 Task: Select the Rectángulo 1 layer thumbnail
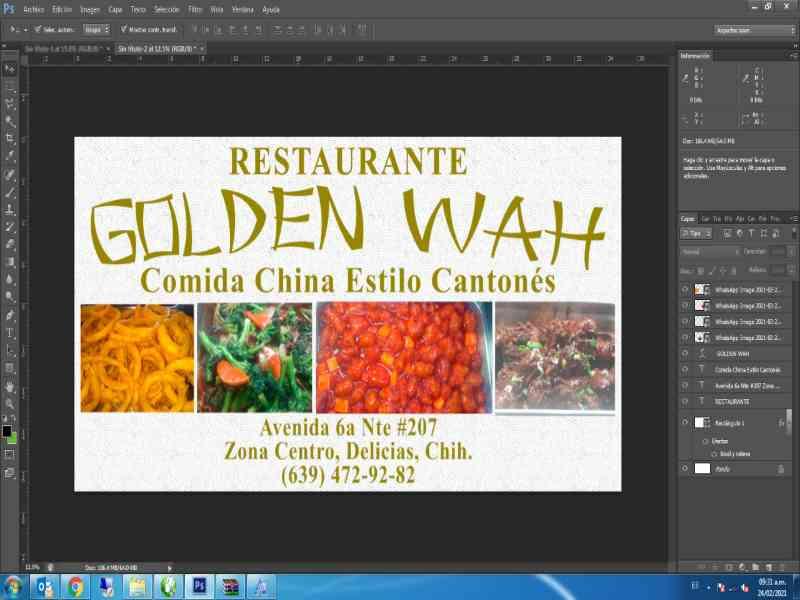[701, 423]
